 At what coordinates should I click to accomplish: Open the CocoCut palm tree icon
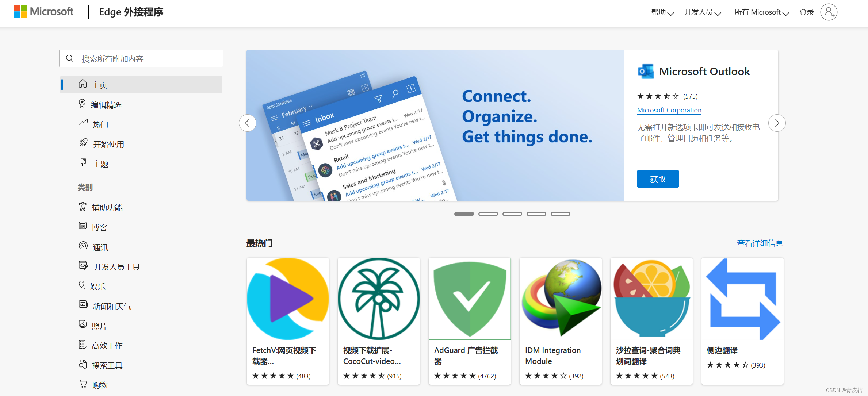379,299
